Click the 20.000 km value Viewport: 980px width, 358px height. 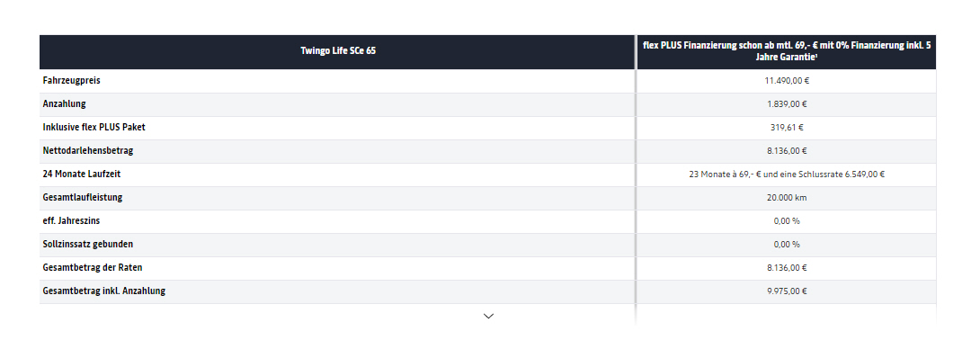click(x=787, y=197)
